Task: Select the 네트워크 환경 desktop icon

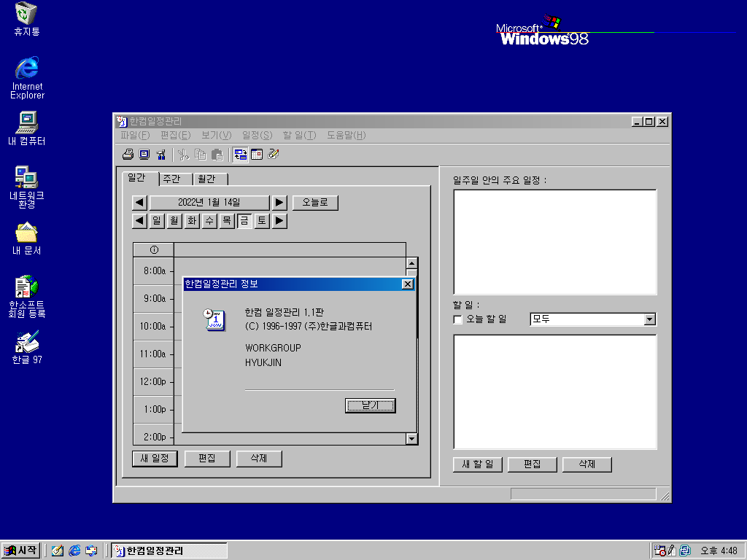Action: click(x=27, y=187)
